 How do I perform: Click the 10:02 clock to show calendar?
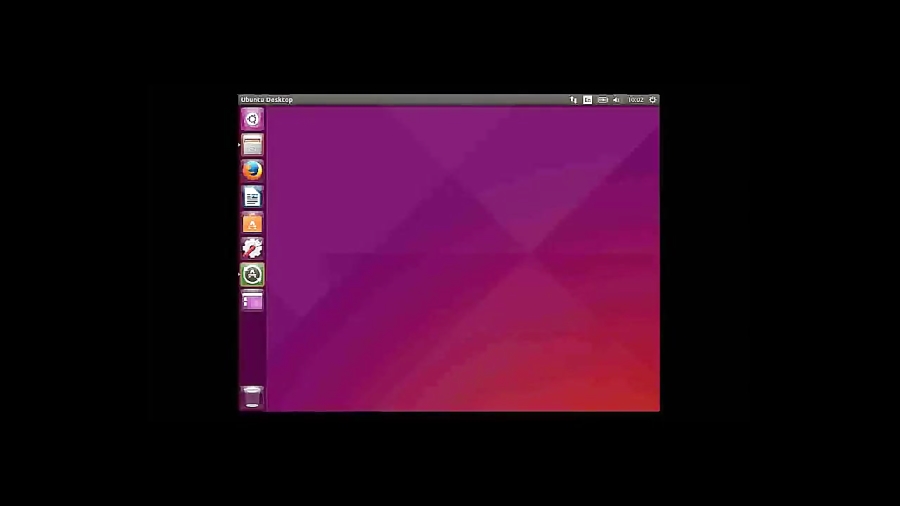(x=635, y=100)
